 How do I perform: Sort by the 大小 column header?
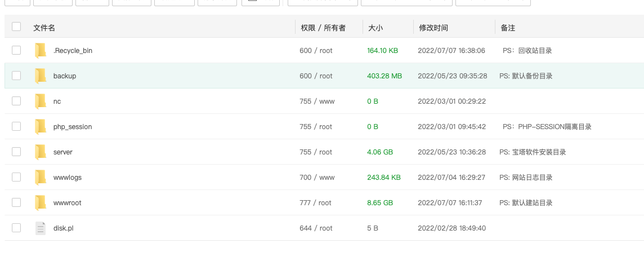(375, 28)
